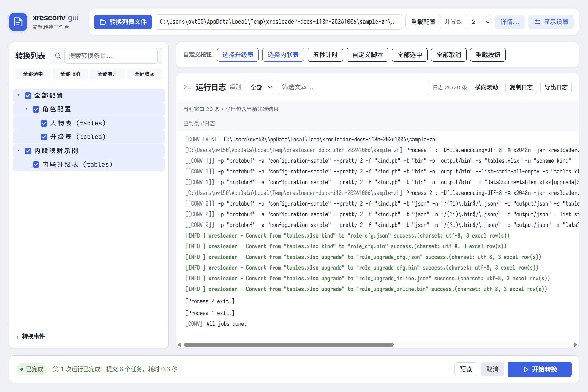This screenshot has height=392, width=588.
Task: Click the 全部展开 button
Action: pyautogui.click(x=107, y=74)
